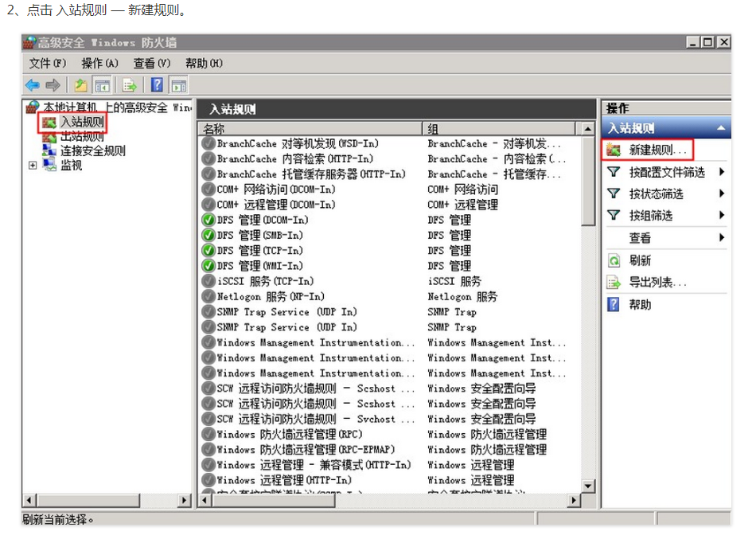
Task: Select Windows 远程管理 (HTTP-In) rule
Action: click(x=284, y=481)
